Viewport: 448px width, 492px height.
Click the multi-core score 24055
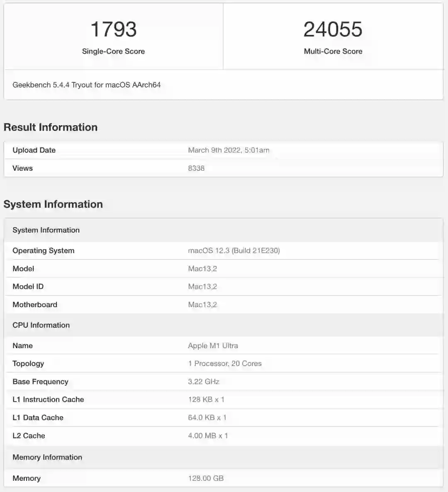(333, 29)
